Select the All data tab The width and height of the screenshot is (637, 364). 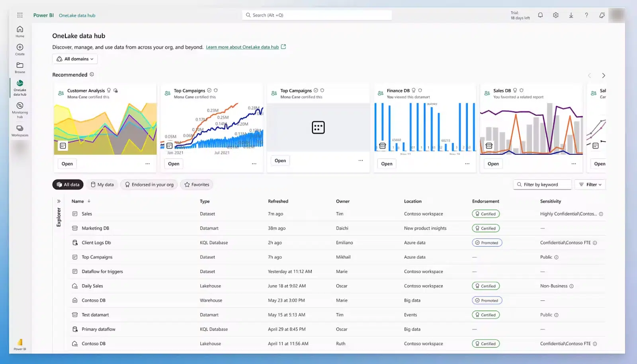click(x=68, y=185)
